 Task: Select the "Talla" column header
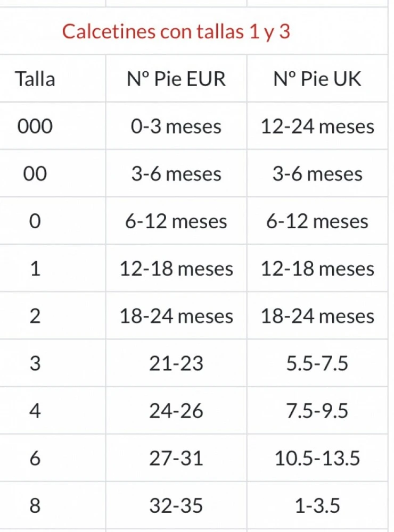click(35, 79)
